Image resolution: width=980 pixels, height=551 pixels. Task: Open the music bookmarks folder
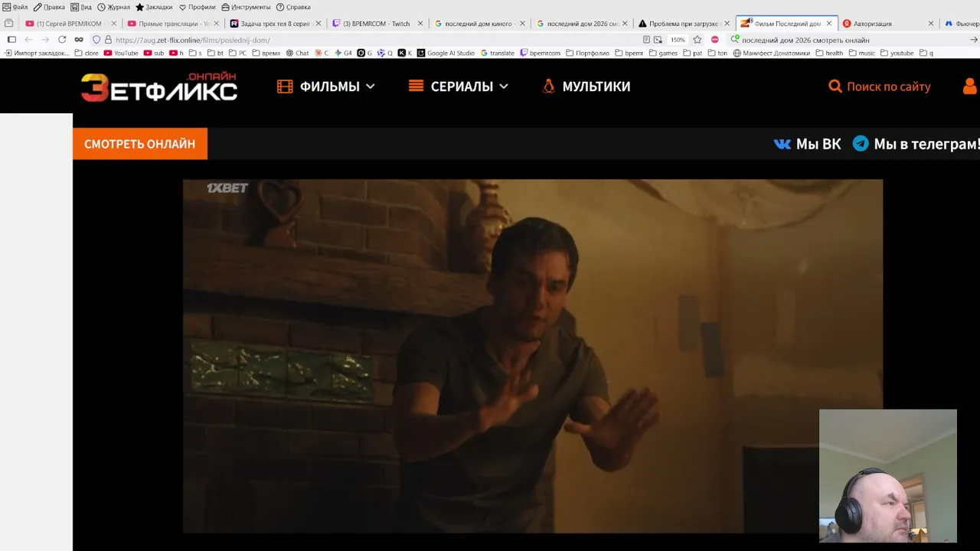[861, 53]
